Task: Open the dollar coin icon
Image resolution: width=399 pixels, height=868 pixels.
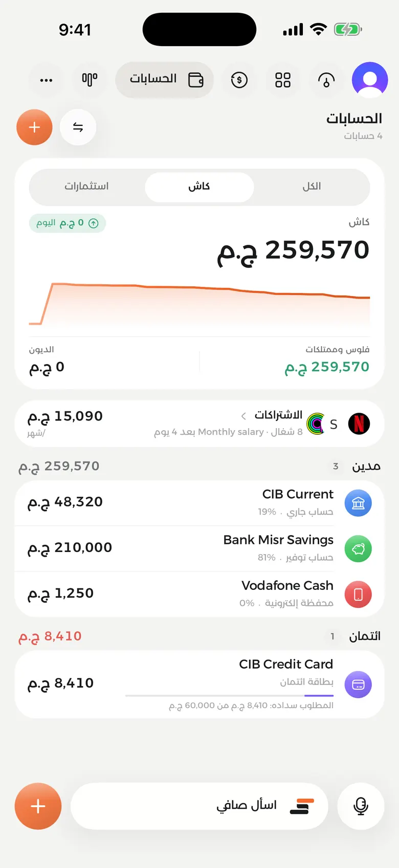Action: pos(239,80)
